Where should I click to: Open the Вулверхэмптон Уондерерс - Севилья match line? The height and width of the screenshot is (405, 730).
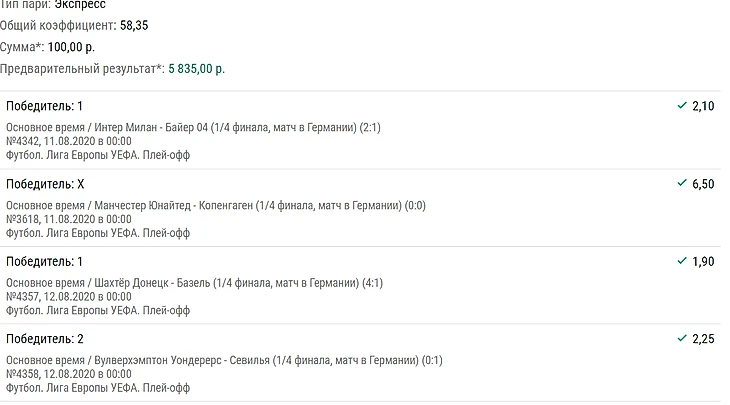(224, 360)
